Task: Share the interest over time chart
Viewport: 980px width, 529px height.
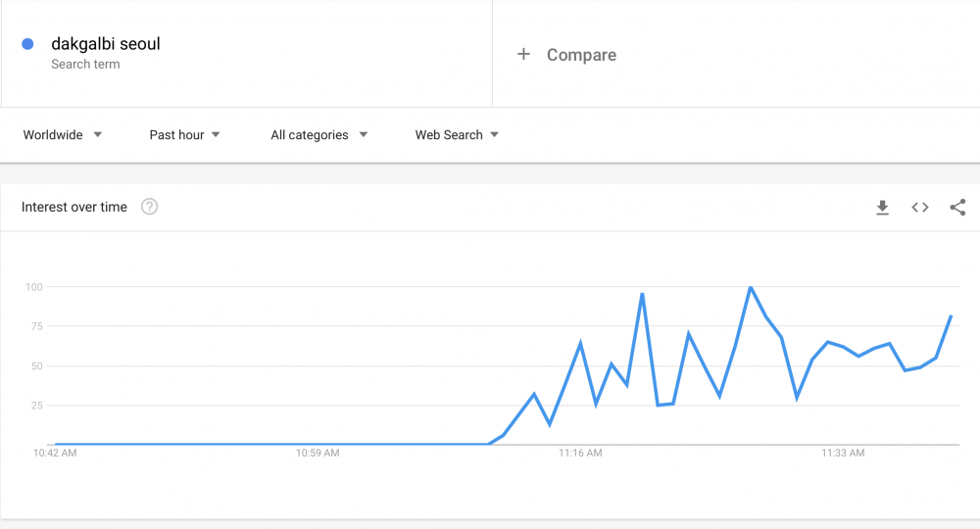Action: pos(957,208)
